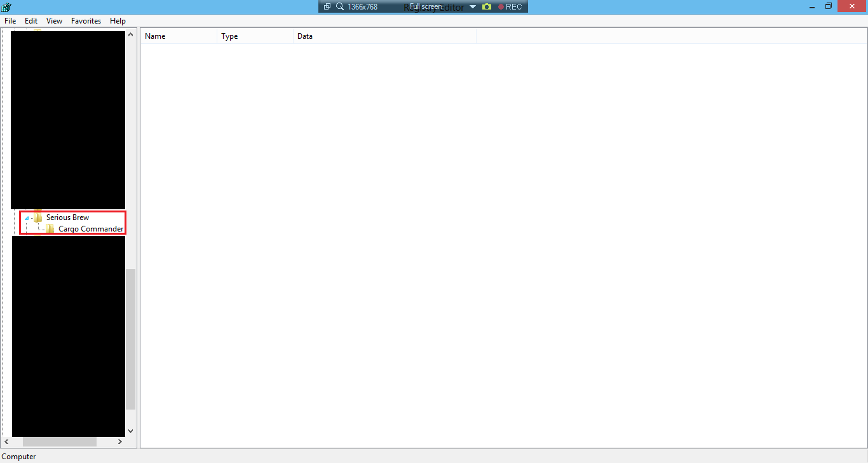Image resolution: width=868 pixels, height=463 pixels.
Task: Open the Edit menu
Action: 31,21
